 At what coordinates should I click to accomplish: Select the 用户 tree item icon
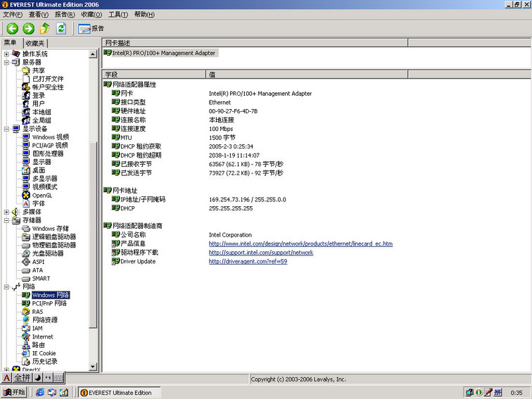pos(26,103)
